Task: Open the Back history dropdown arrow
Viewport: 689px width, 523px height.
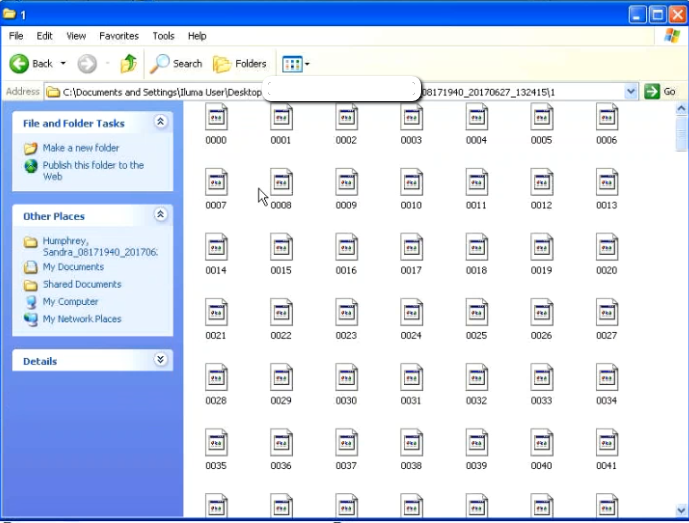Action: (x=63, y=64)
